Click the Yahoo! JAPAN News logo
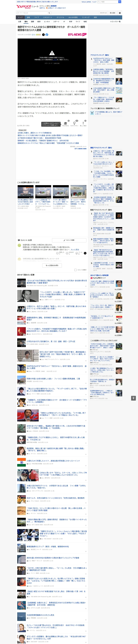The height and width of the screenshot is (644, 138). 27,7
